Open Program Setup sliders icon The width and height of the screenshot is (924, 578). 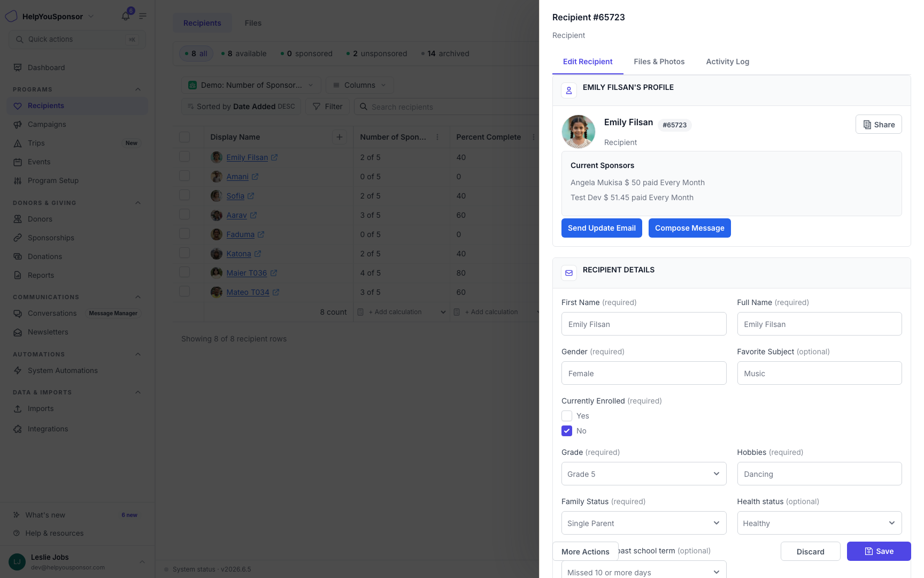coord(18,180)
